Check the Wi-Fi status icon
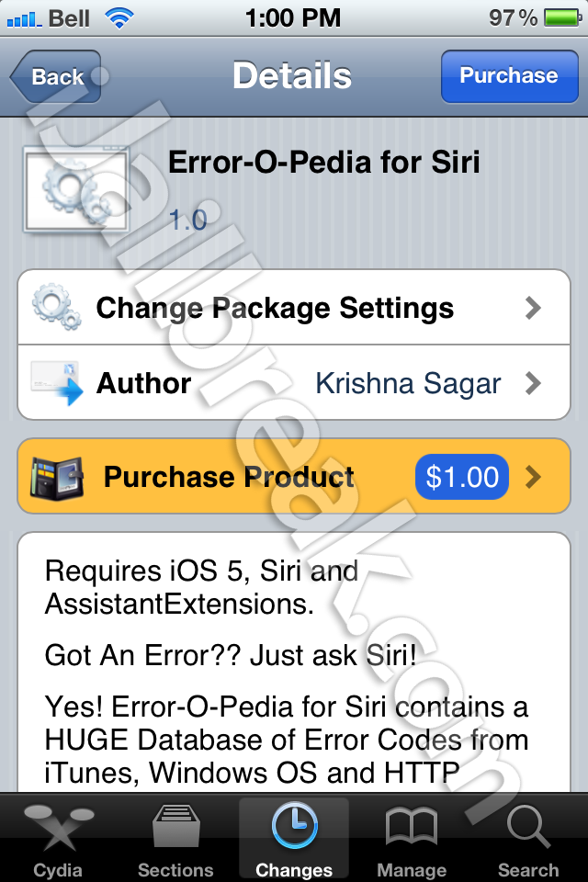 click(119, 18)
